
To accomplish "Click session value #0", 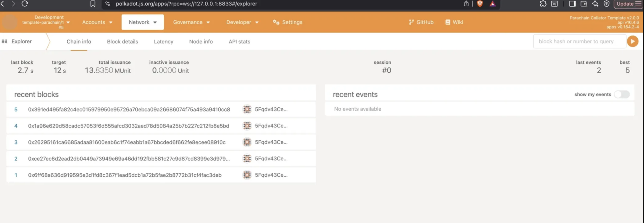I will [387, 70].
